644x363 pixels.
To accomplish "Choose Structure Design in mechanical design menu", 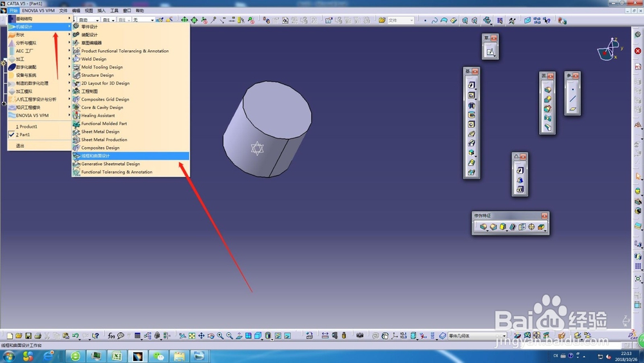I will [131, 75].
